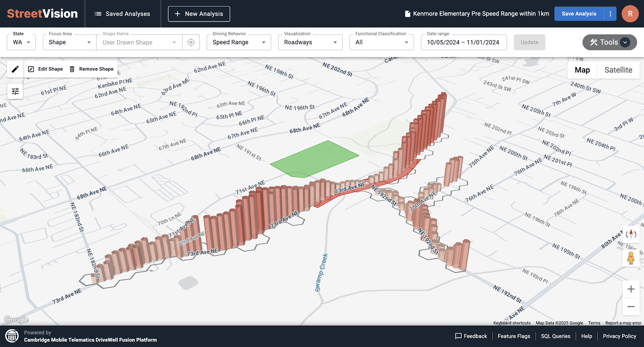Click the New Analysis button
The width and height of the screenshot is (644, 347).
[x=199, y=14]
